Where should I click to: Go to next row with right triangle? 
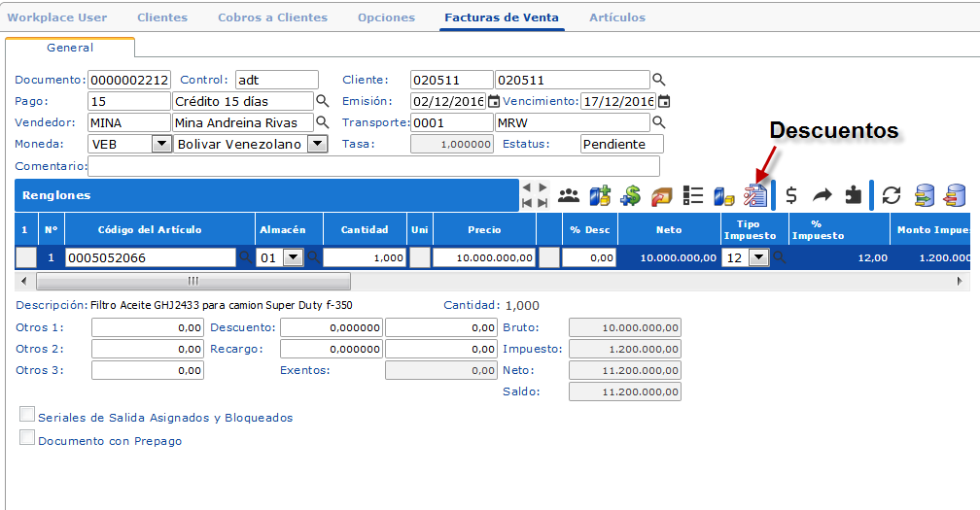(542, 187)
